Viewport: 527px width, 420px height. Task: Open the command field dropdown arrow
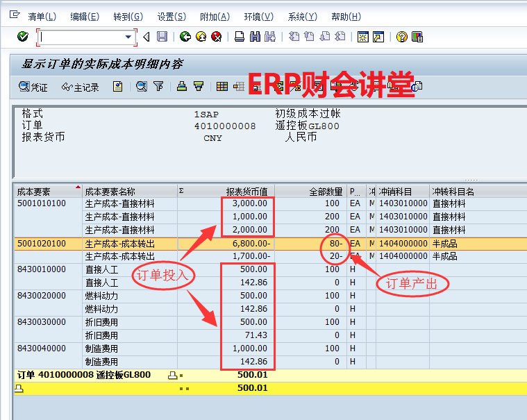(128, 37)
